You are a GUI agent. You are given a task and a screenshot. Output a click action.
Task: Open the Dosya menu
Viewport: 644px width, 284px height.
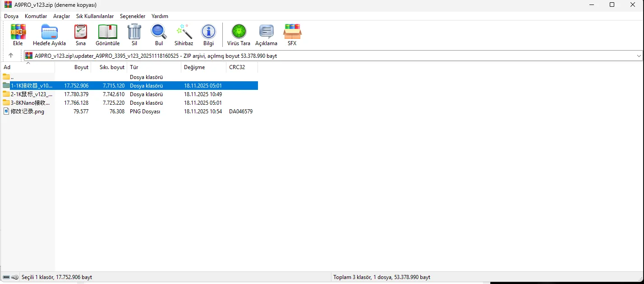[x=11, y=16]
